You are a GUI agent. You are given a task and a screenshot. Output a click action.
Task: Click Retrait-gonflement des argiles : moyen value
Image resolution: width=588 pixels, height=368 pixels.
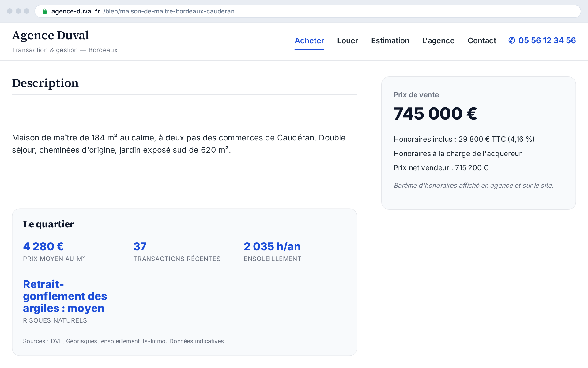tap(65, 296)
